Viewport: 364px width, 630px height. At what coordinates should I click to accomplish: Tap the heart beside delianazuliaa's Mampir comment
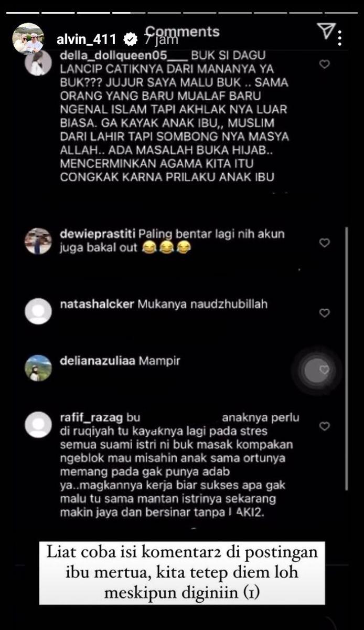click(324, 370)
